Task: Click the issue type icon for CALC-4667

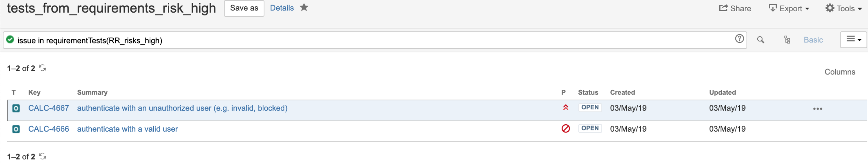Action: pyautogui.click(x=16, y=108)
